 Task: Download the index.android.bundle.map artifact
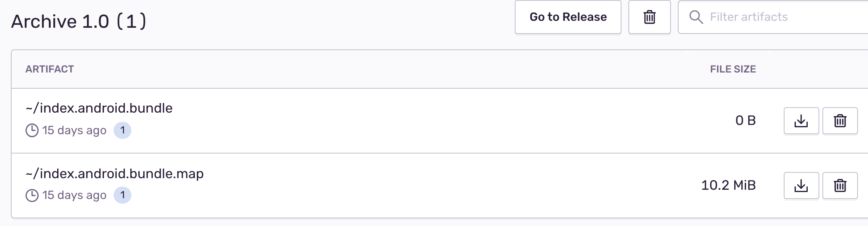click(801, 186)
